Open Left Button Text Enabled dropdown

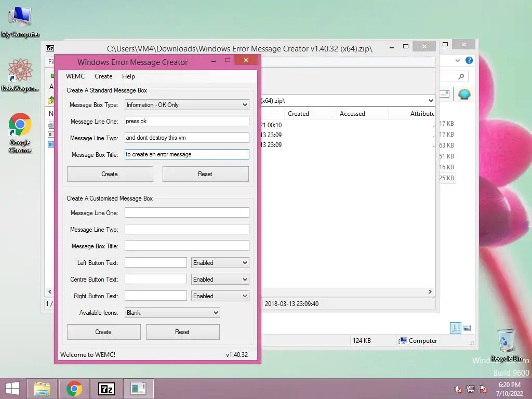coord(220,262)
